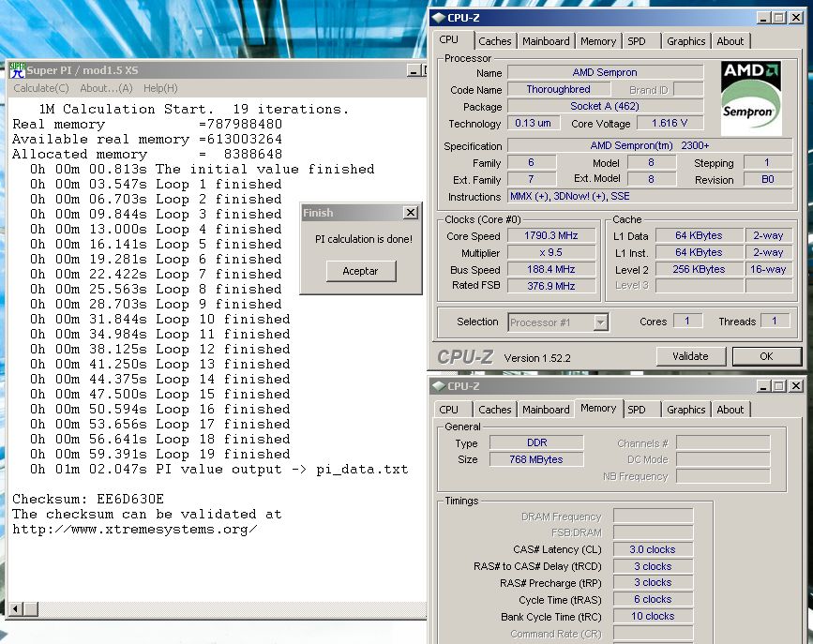Click the 1.616 V core voltage value
813x644 pixels.
click(670, 124)
